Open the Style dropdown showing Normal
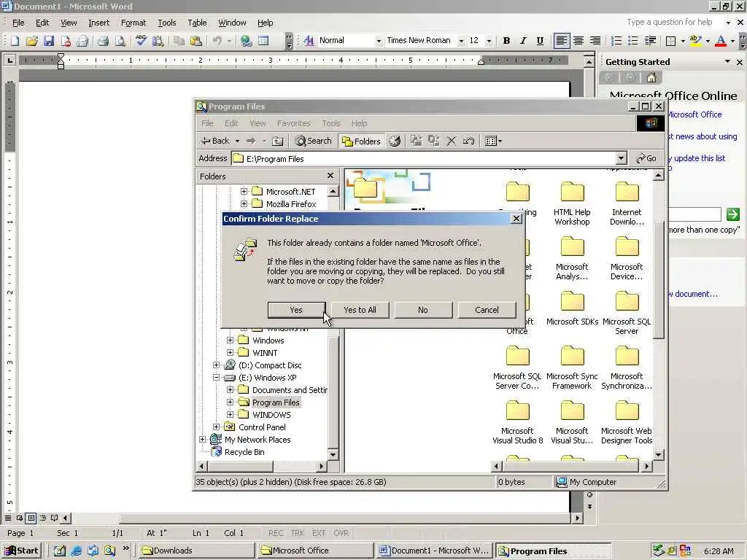747x560 pixels. point(379,41)
